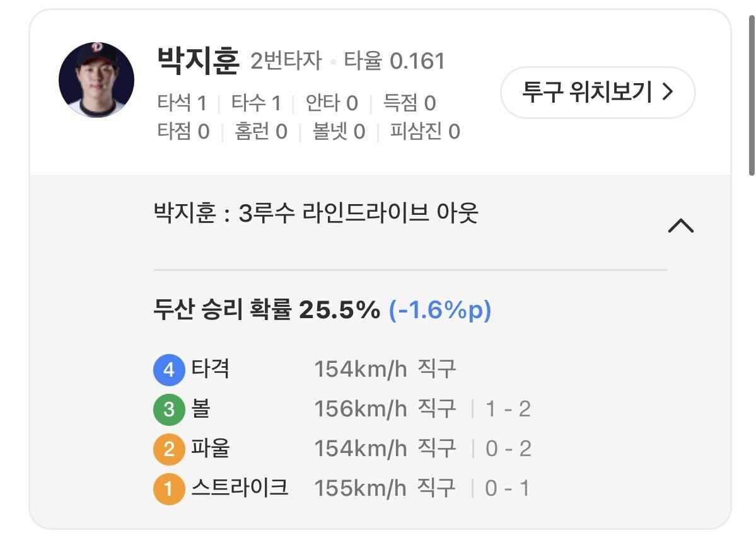This screenshot has width=756, height=538.
Task: Click the -1.6%p win probability change
Action: 439,310
